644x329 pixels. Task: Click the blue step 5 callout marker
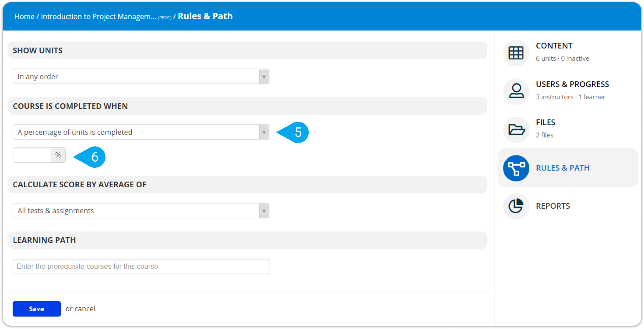[293, 132]
